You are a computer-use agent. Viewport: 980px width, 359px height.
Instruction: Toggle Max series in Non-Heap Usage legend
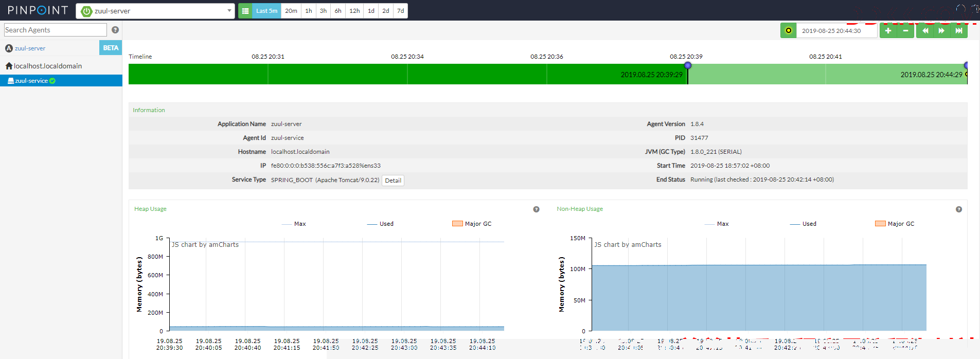tap(717, 224)
